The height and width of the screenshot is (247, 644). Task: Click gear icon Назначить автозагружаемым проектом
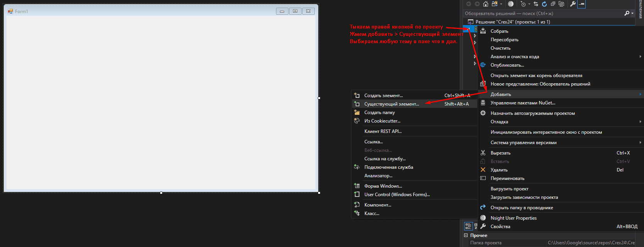pos(483,113)
